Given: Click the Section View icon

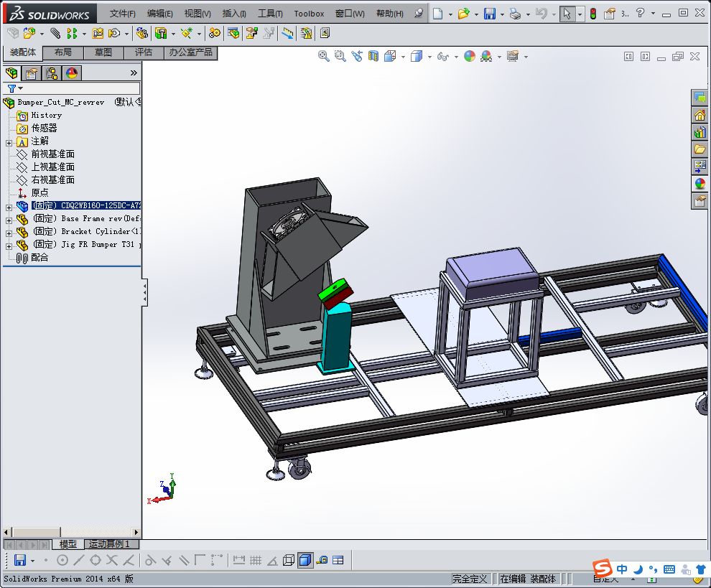Looking at the screenshot, I should point(373,57).
